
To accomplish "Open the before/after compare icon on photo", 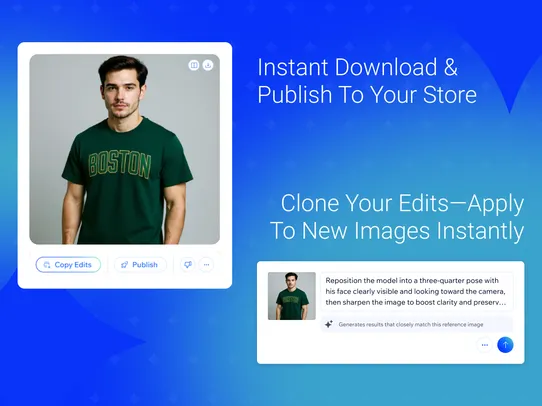I will [x=194, y=65].
